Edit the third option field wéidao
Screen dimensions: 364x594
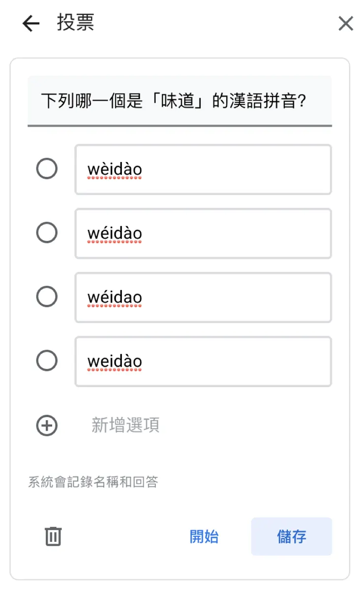coord(203,297)
